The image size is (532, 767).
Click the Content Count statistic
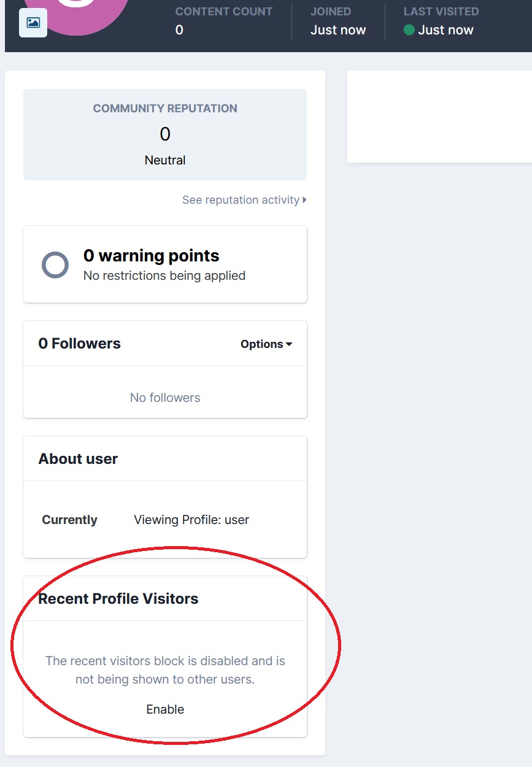224,21
